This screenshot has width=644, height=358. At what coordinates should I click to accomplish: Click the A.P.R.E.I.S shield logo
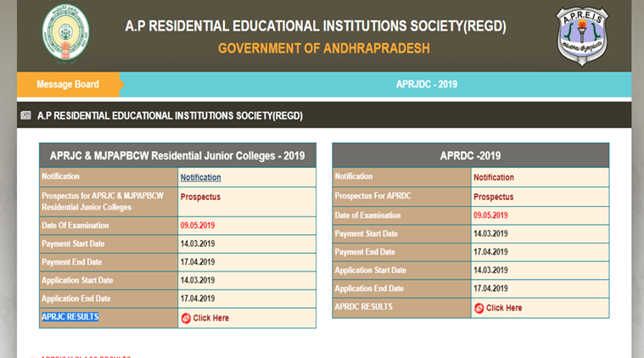(582, 36)
